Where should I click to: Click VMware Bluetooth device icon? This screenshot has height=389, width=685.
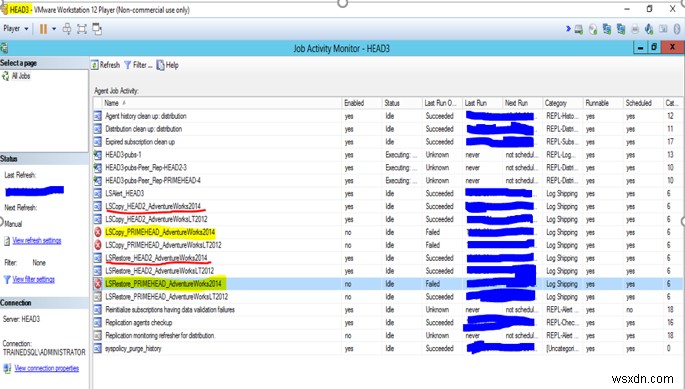tap(677, 29)
